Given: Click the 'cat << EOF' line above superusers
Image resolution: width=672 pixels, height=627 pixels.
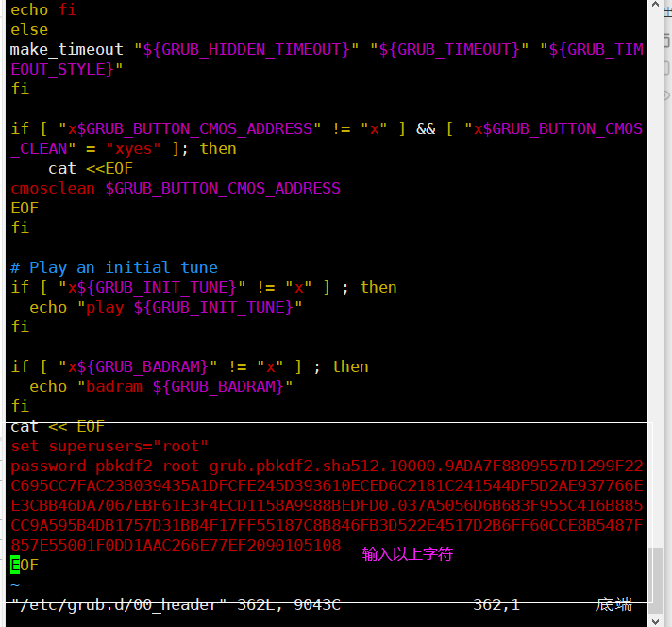Looking at the screenshot, I should [x=58, y=426].
